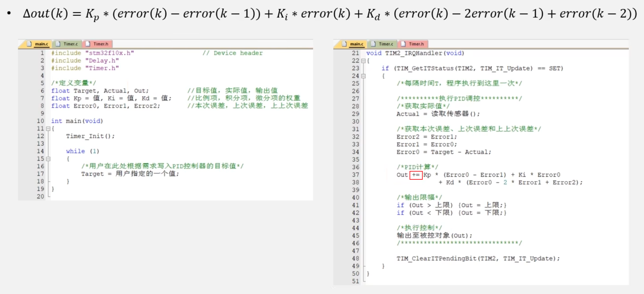
Task: Click "Error0 = Target - Actual;" line
Action: pos(444,152)
